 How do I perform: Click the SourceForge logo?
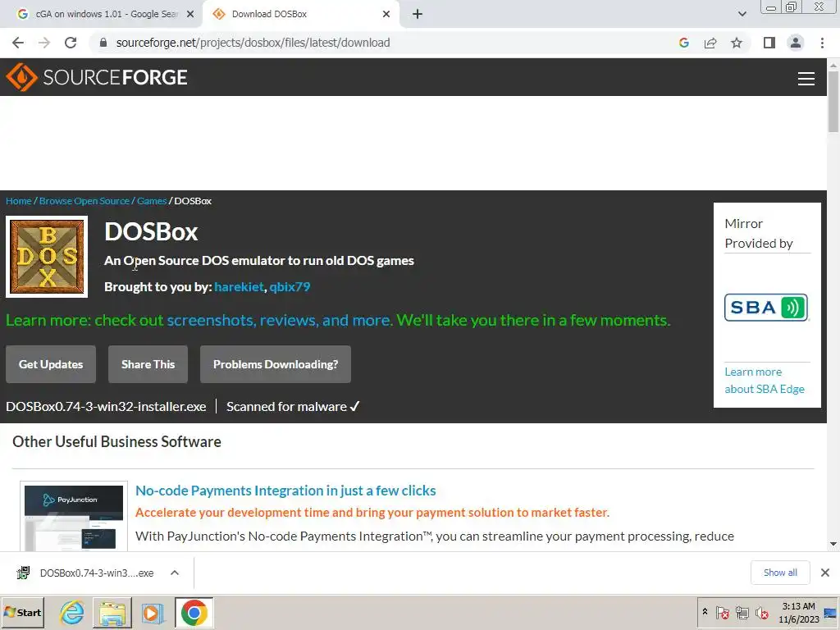click(x=97, y=77)
